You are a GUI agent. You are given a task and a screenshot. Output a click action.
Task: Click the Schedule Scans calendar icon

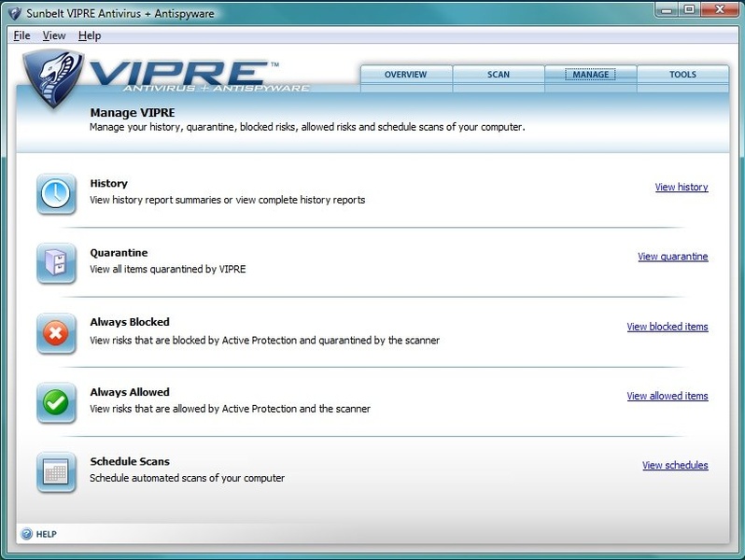56,471
